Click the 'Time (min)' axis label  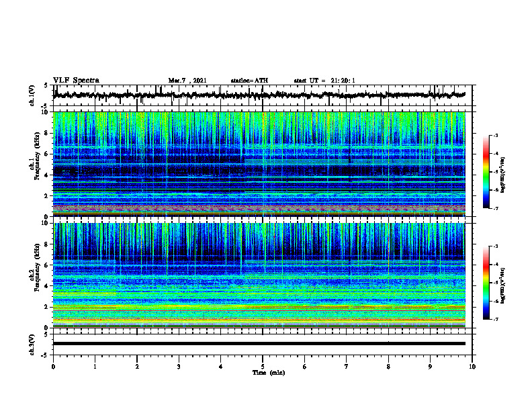269,373
